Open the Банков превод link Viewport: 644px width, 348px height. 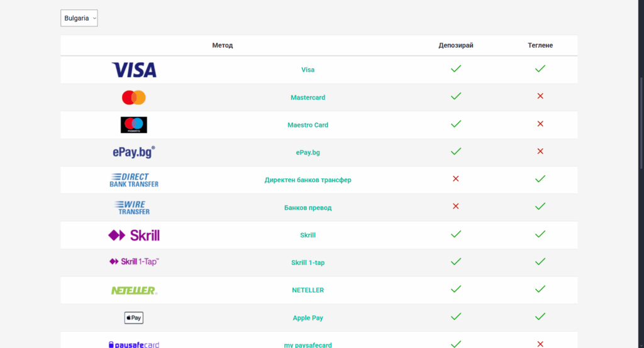point(308,207)
